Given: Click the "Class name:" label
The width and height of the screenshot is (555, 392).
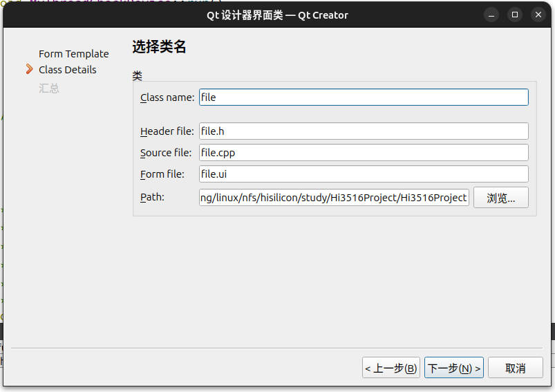Looking at the screenshot, I should [167, 97].
